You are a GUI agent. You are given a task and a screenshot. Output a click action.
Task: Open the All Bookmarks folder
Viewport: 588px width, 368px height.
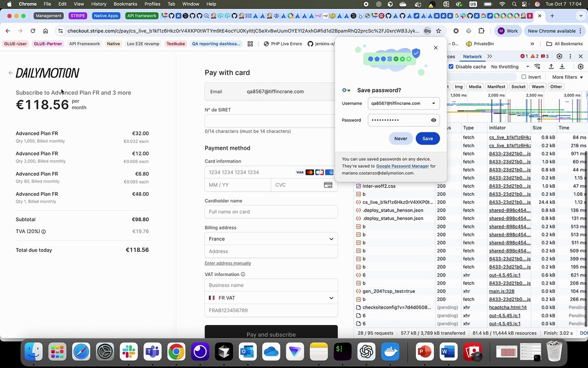click(x=564, y=44)
